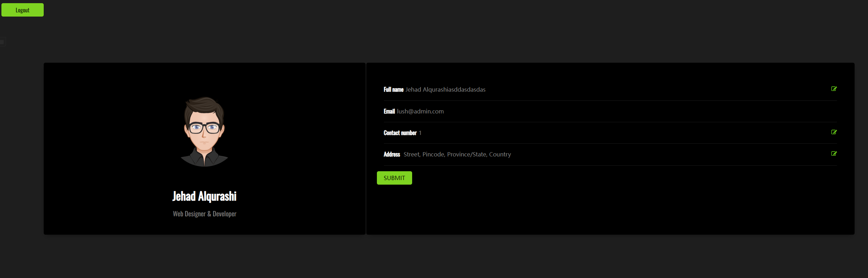
Task: Click the Jehad Alqurashi profile heading
Action: coord(204,196)
